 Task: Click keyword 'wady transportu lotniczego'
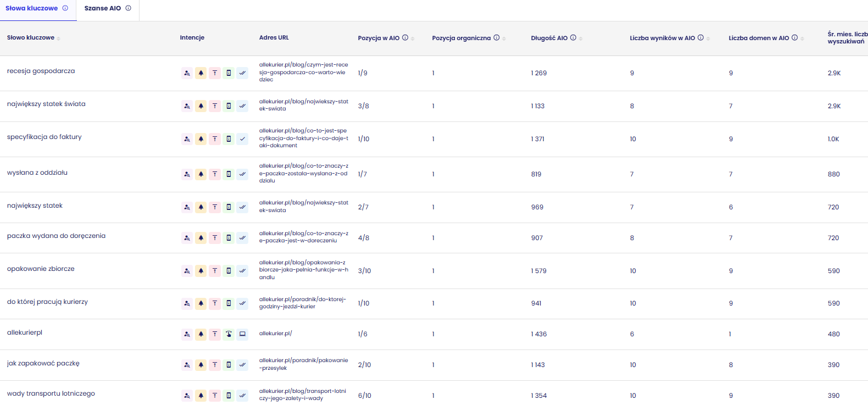click(51, 393)
